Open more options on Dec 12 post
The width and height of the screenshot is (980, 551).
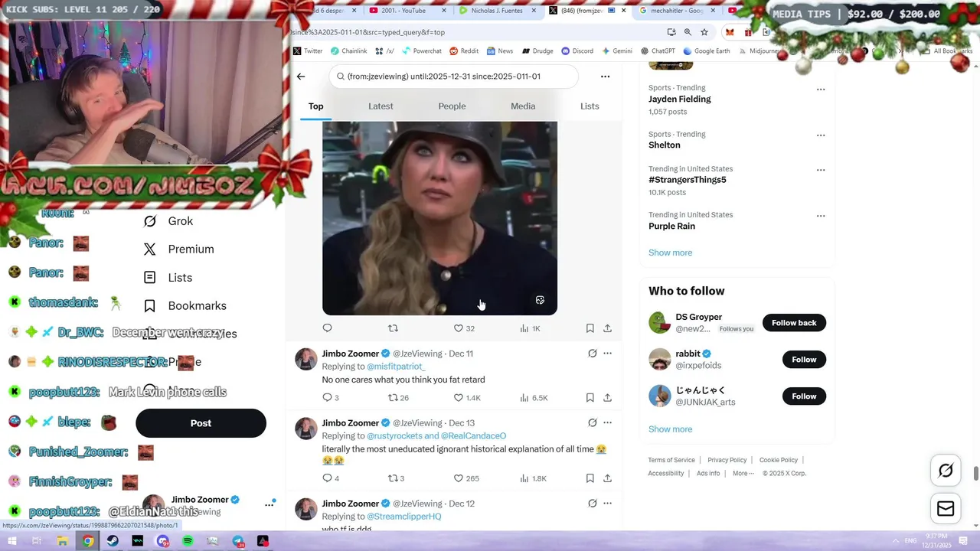[607, 504]
